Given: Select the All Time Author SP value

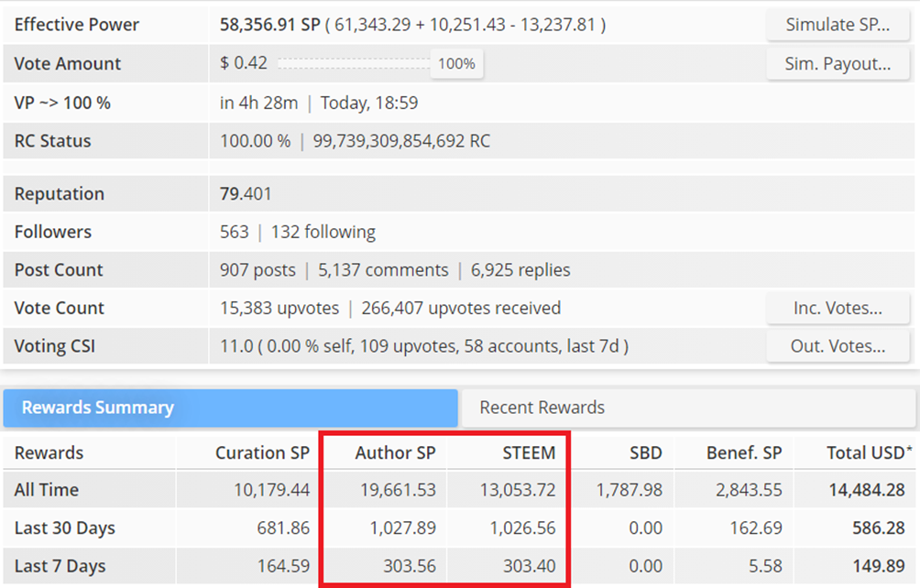Looking at the screenshot, I should pyautogui.click(x=398, y=489).
